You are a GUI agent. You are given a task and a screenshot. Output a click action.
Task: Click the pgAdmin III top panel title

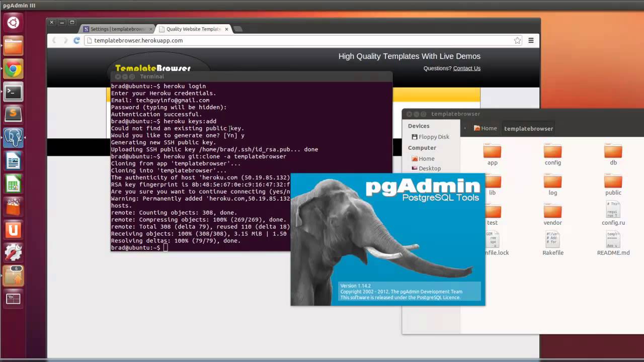click(x=19, y=5)
